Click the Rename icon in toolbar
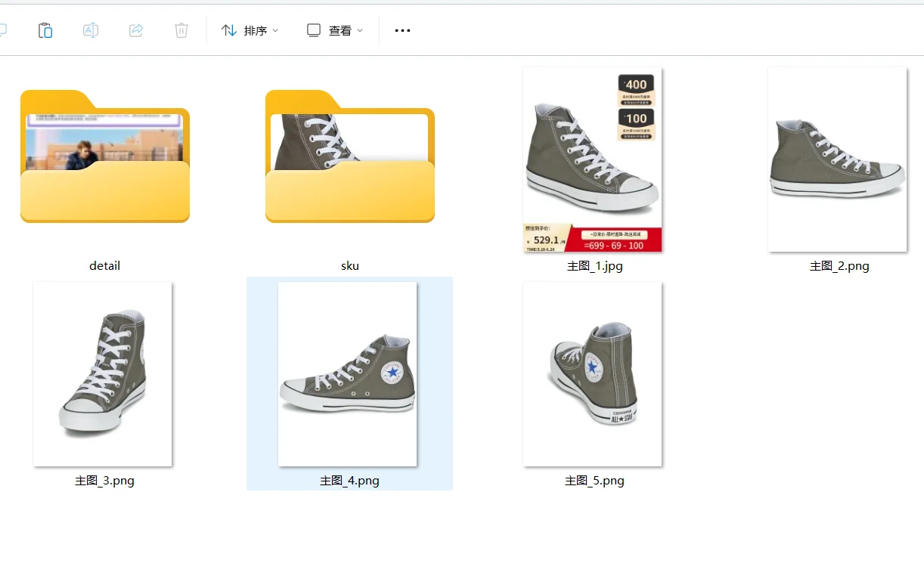Screen dimensions: 924x585 pos(91,30)
